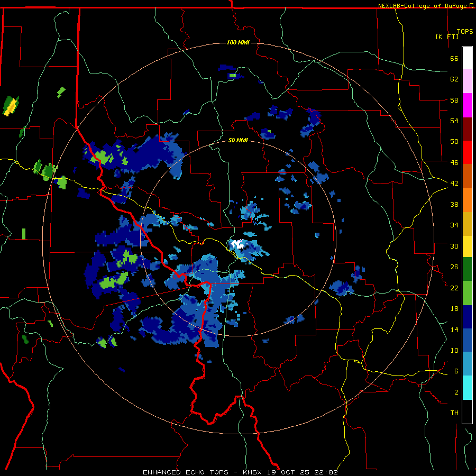Click the legend value 58
This screenshot has height=476, width=476.
coord(454,100)
